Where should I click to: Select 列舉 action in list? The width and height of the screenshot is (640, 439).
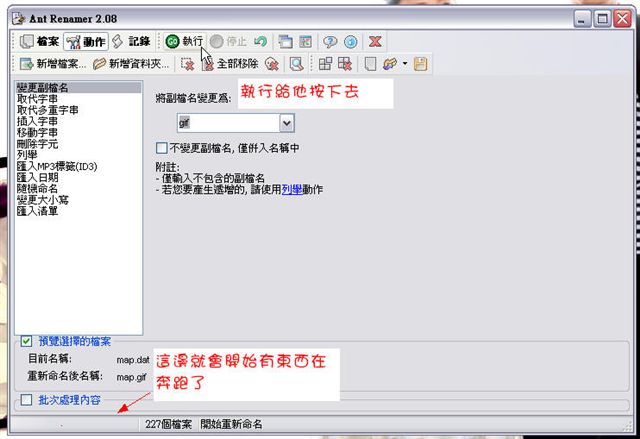[78, 155]
